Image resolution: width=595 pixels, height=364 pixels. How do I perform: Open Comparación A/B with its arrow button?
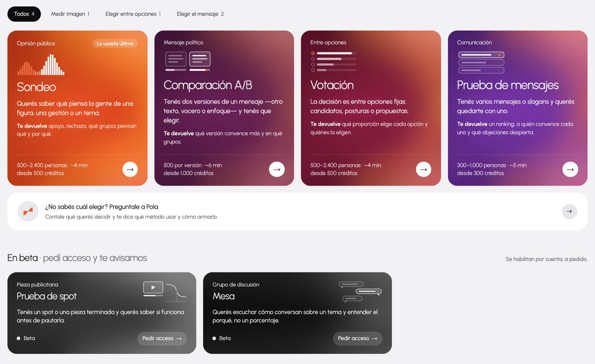(277, 169)
